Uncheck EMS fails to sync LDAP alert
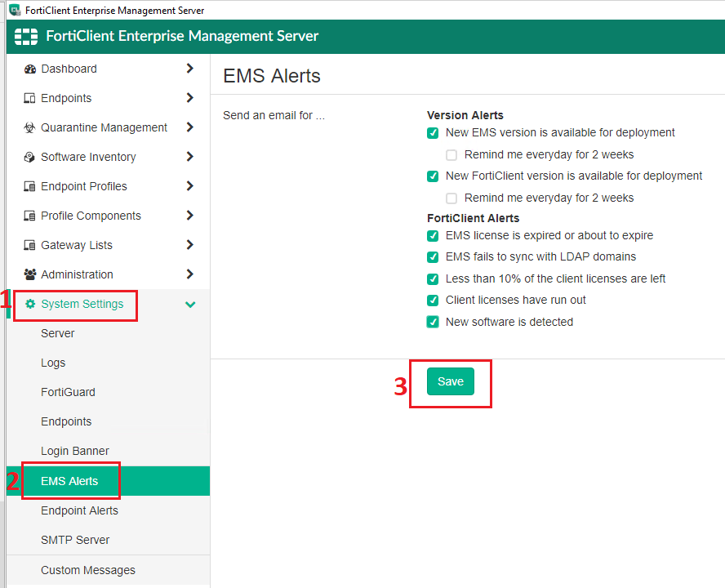Screen dimensions: 725x588 (x=433, y=257)
